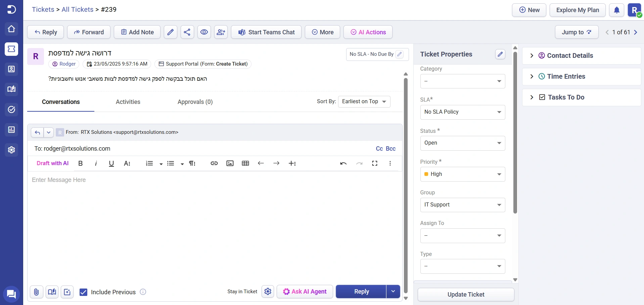
Task: Uncheck the Include Previous checkbox
Action: coord(83,292)
